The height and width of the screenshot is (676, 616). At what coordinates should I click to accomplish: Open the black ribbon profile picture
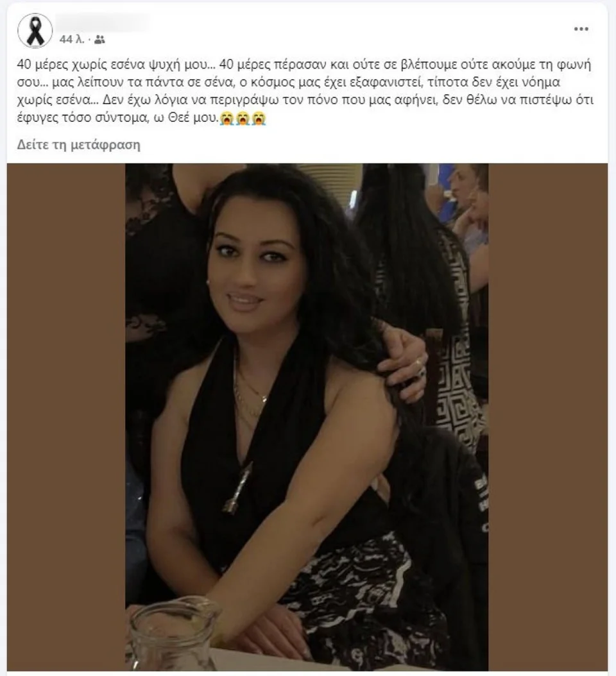35,31
